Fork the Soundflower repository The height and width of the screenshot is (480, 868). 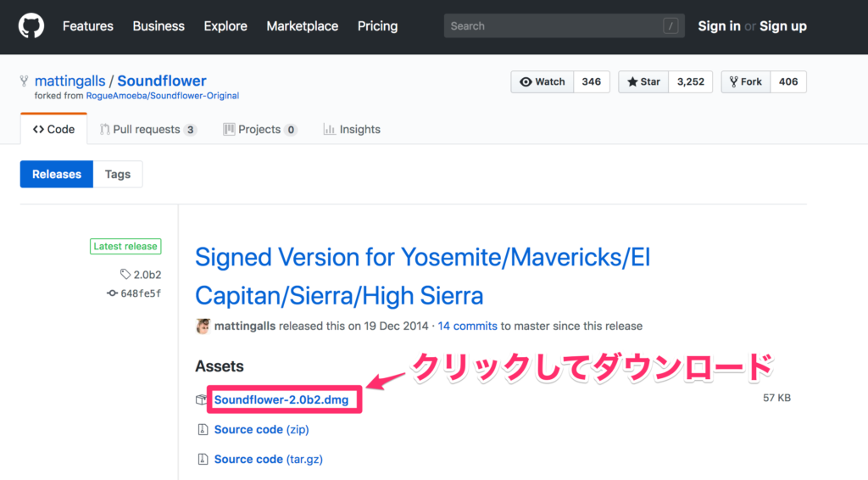tap(746, 82)
